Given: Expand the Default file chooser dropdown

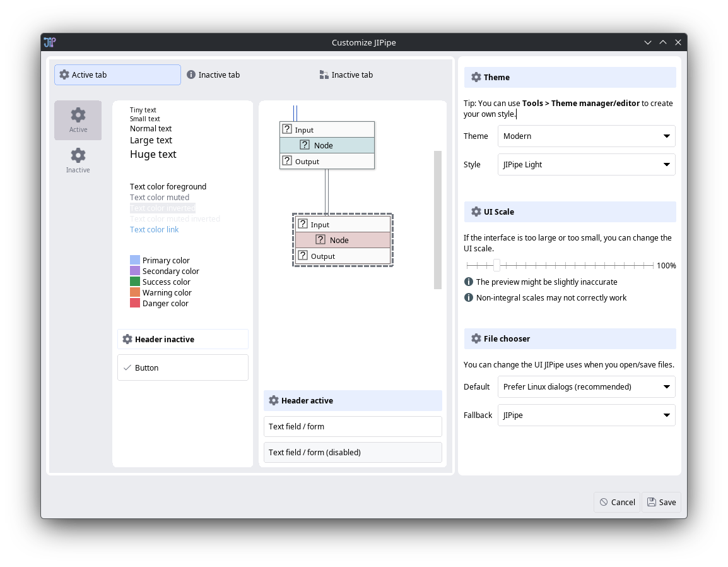Looking at the screenshot, I should point(586,387).
